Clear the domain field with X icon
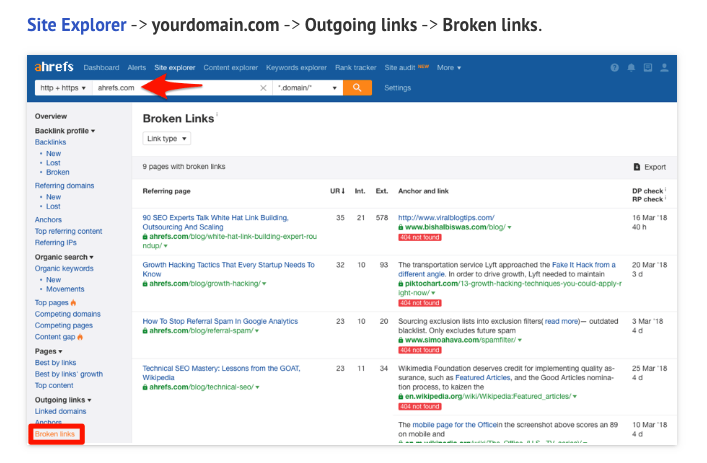 click(x=263, y=88)
